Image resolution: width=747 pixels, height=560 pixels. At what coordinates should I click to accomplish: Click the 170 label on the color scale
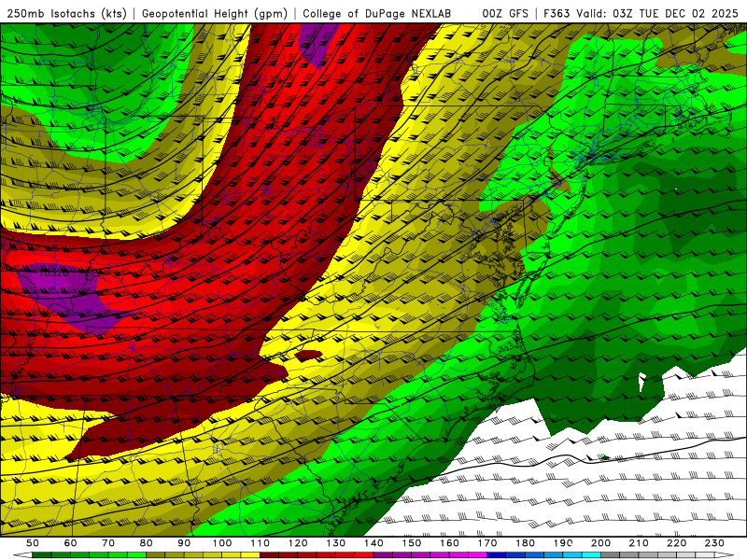(x=486, y=543)
